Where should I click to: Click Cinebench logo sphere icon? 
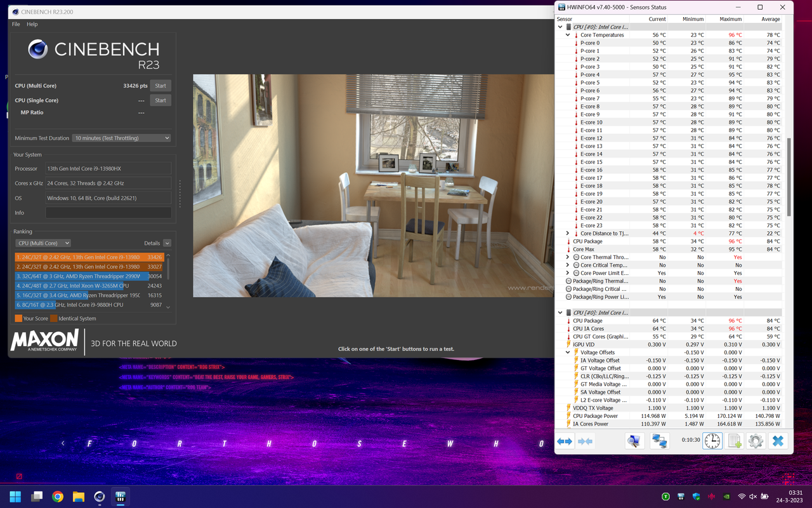(37, 50)
